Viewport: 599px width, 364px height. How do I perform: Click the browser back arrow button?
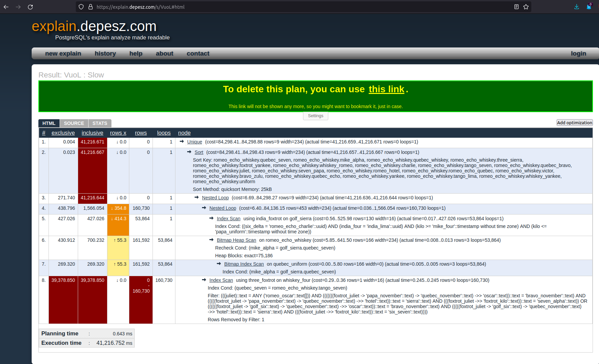(6, 7)
